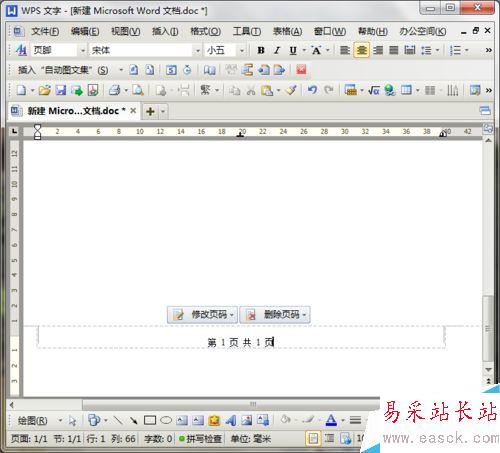
Task: Expand the underline style arrow
Action: [304, 50]
